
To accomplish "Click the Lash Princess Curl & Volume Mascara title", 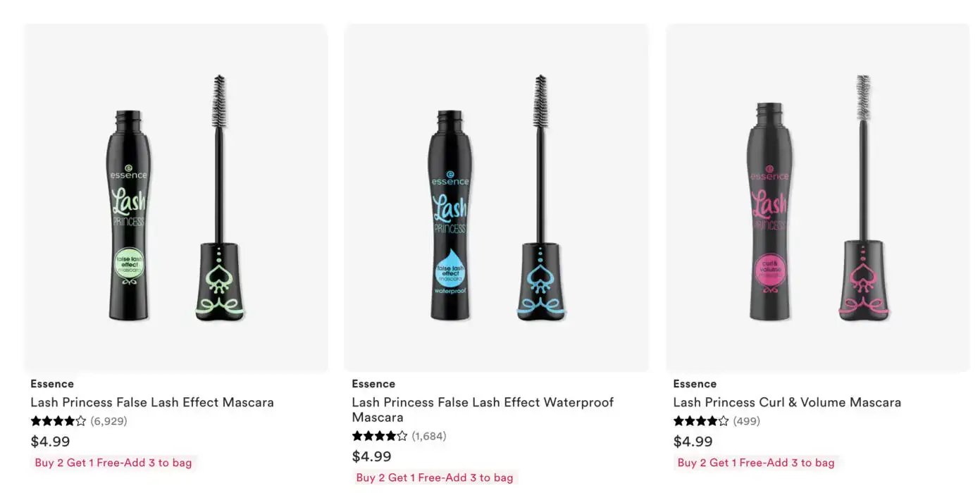I will 787,402.
